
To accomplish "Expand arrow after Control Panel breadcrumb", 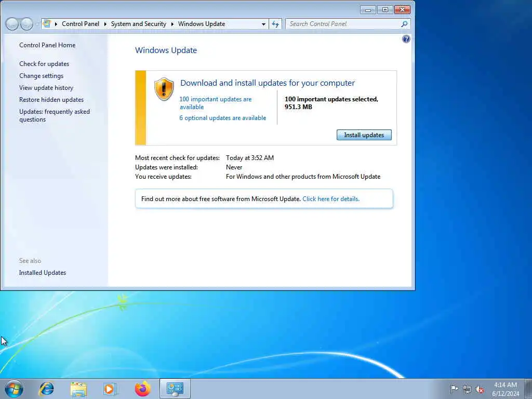I will (105, 24).
